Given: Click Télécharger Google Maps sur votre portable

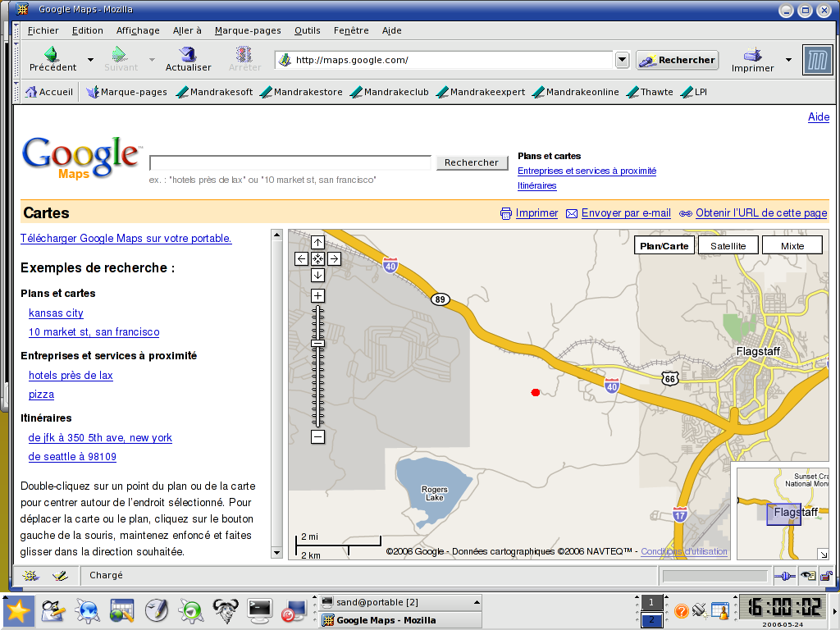Looking at the screenshot, I should (126, 239).
